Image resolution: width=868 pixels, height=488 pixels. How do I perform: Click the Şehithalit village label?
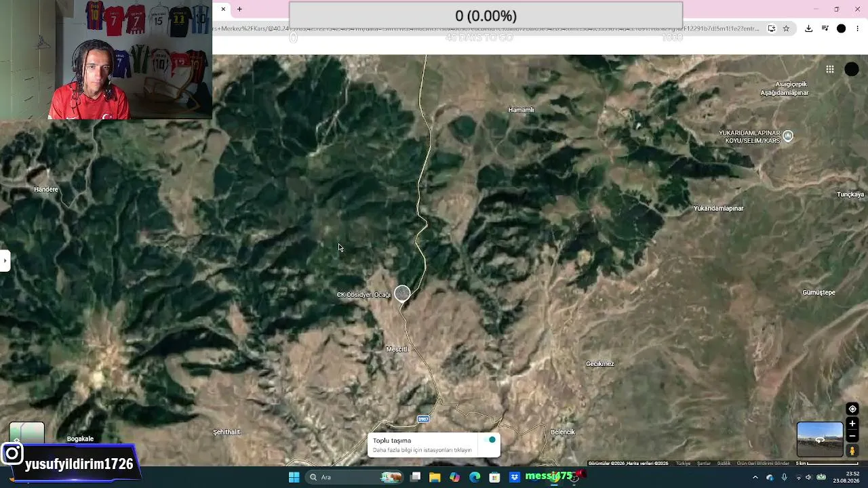tap(226, 432)
